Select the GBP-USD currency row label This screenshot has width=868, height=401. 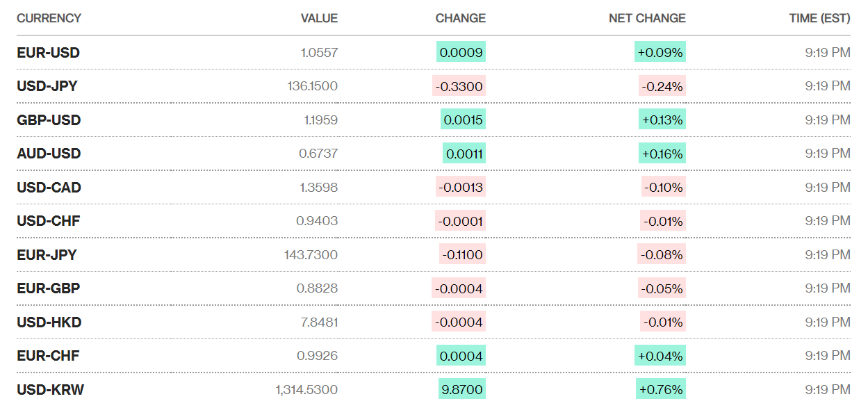point(49,120)
